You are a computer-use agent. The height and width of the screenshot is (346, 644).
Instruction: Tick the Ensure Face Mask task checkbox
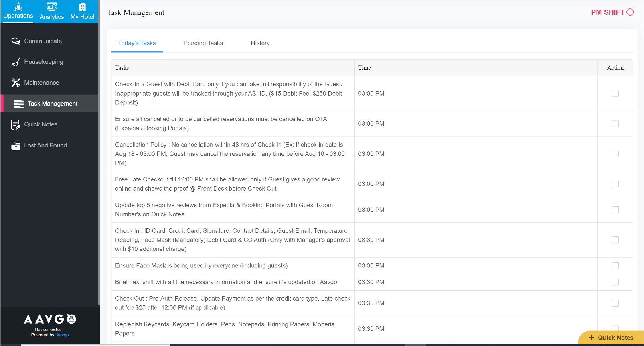tap(615, 266)
